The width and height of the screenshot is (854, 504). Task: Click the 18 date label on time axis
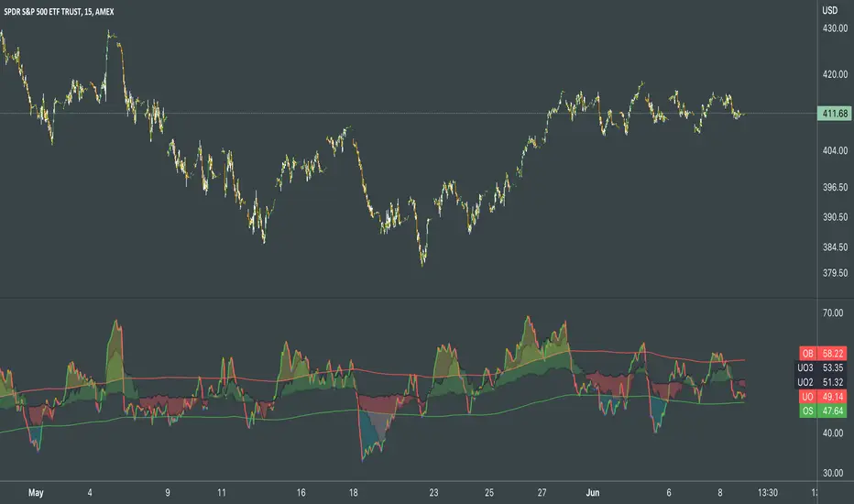[x=354, y=493]
